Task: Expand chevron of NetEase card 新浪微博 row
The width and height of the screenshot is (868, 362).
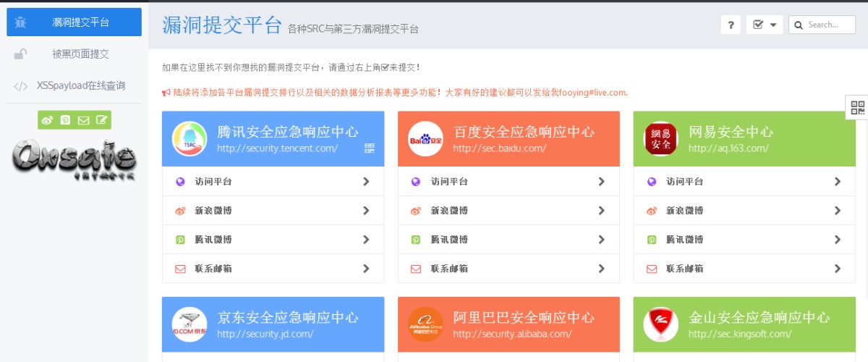Action: [x=838, y=211]
